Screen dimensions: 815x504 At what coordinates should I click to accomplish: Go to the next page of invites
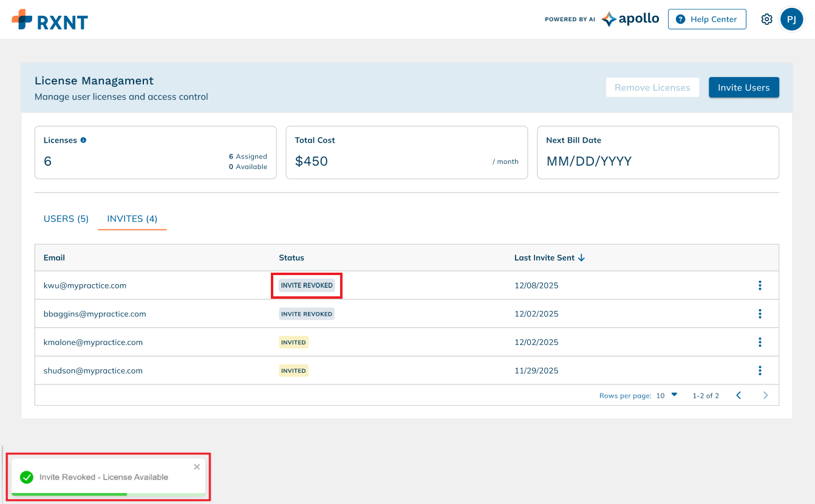pos(765,395)
